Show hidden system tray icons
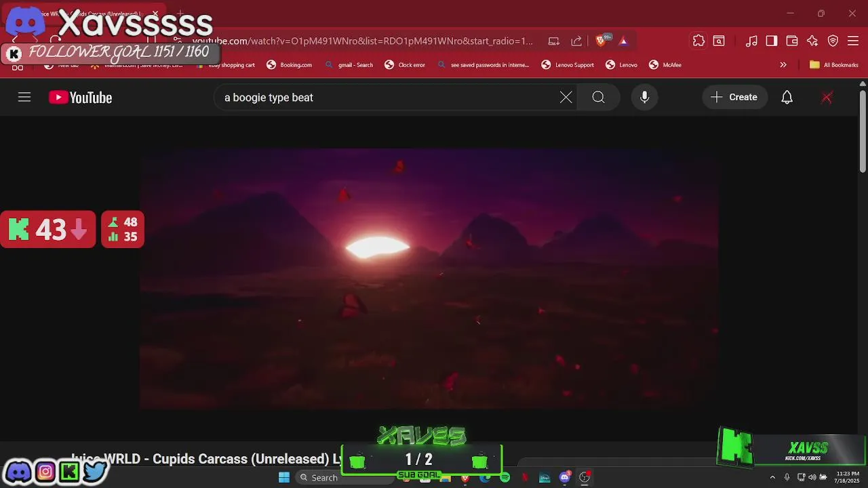Image resolution: width=868 pixels, height=488 pixels. [x=772, y=477]
